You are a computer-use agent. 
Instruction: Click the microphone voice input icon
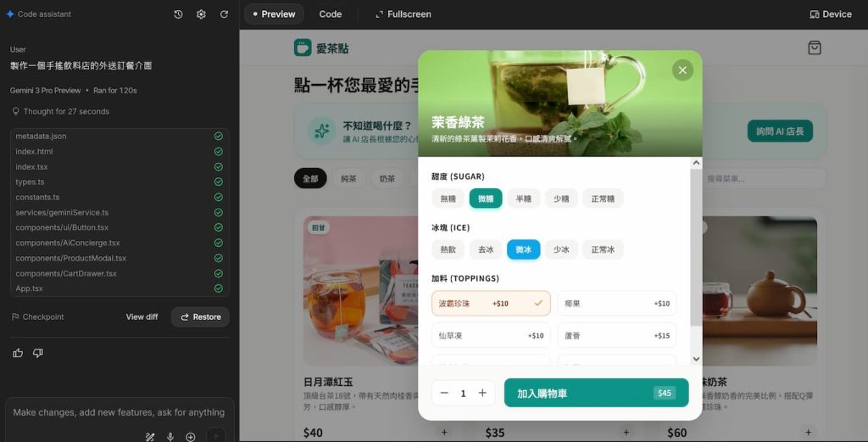[170, 436]
